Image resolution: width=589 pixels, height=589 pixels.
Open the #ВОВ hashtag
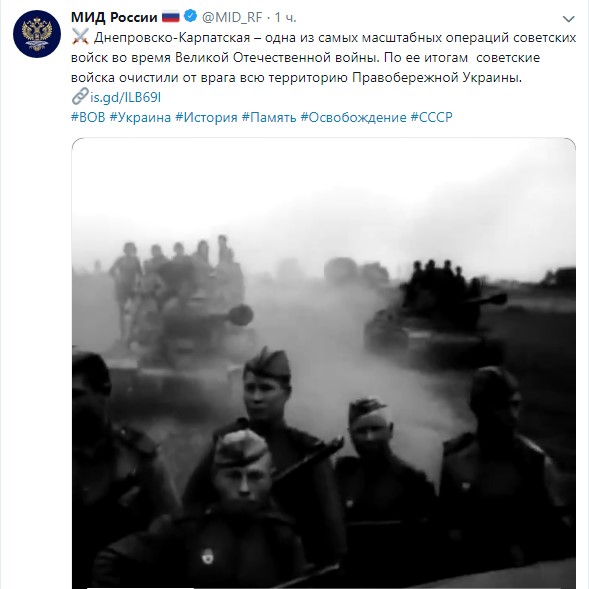88,117
